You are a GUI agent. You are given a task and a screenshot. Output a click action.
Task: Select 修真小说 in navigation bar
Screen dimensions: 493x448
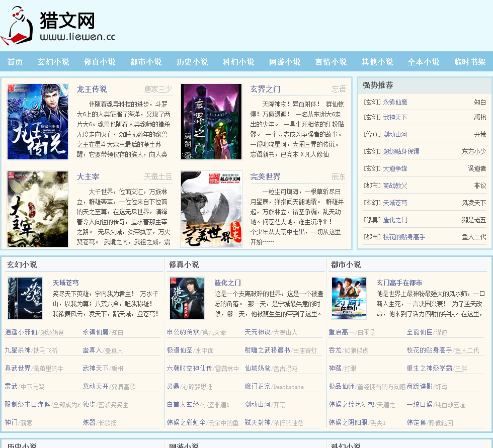click(x=100, y=62)
